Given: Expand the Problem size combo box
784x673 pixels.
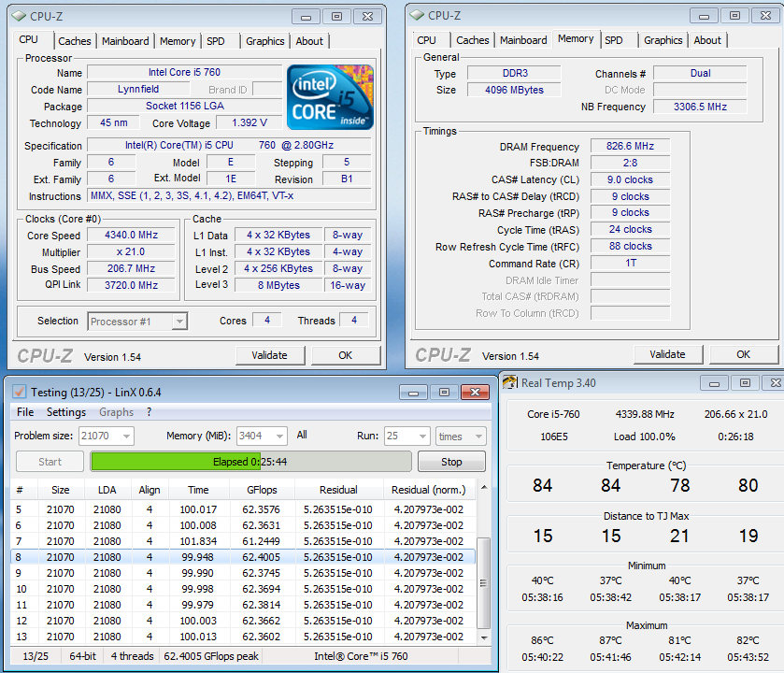Looking at the screenshot, I should tap(125, 437).
